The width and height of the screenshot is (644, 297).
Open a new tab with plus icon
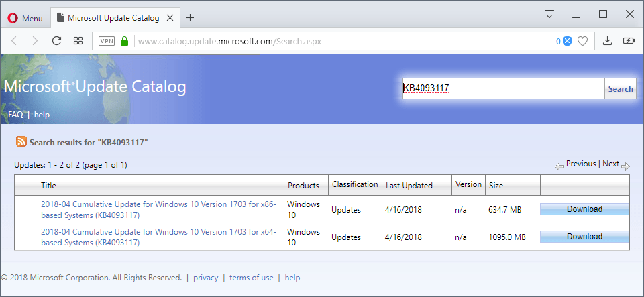[190, 18]
